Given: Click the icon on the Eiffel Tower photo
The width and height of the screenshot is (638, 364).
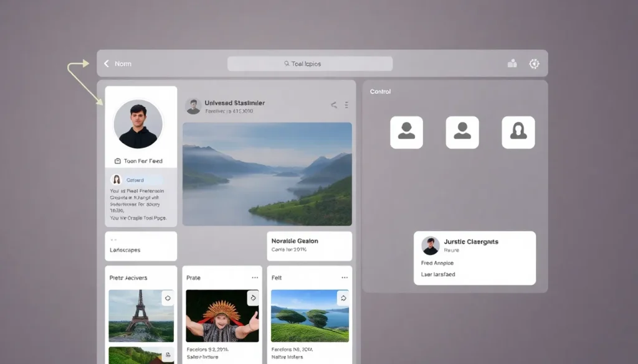Looking at the screenshot, I should 167,298.
